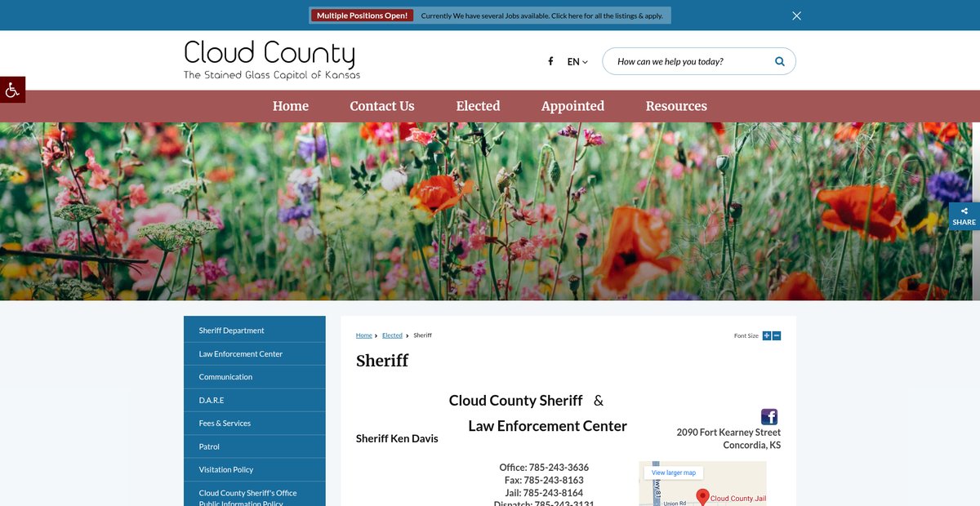Click the 'Cloud County Sheriff' heading text

click(515, 401)
